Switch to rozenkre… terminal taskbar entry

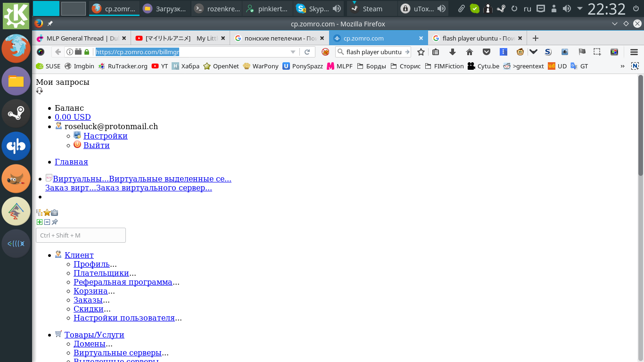(217, 8)
